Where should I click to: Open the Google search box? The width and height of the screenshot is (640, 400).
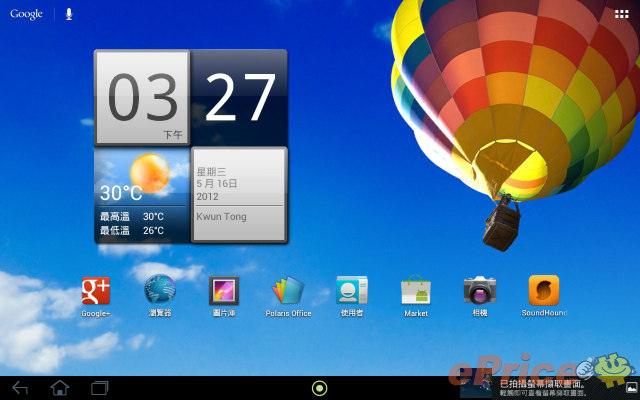(27, 14)
